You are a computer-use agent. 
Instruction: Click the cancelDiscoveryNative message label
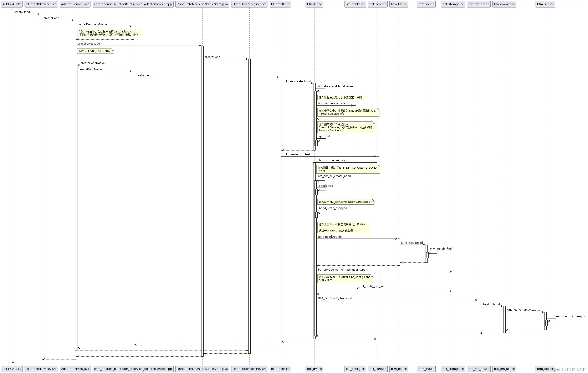(93, 24)
